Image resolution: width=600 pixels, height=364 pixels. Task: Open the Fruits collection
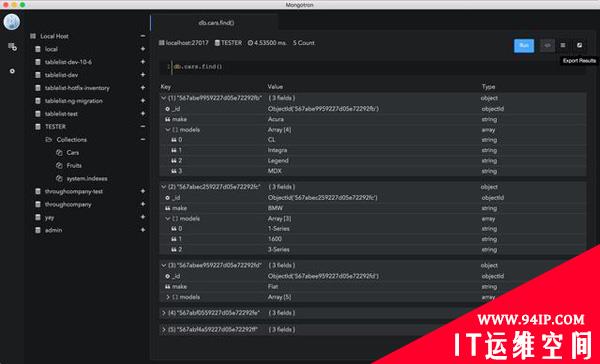pos(74,165)
